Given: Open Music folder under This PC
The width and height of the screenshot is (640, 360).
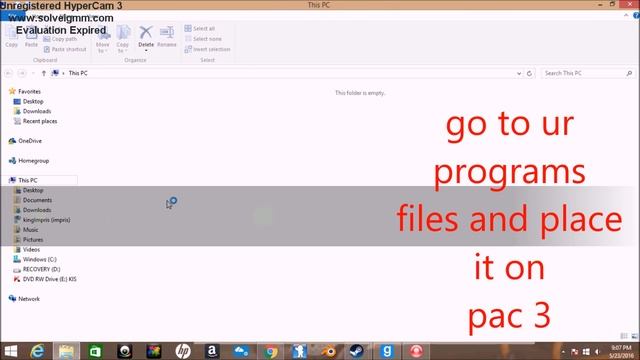Looking at the screenshot, I should pos(27,230).
